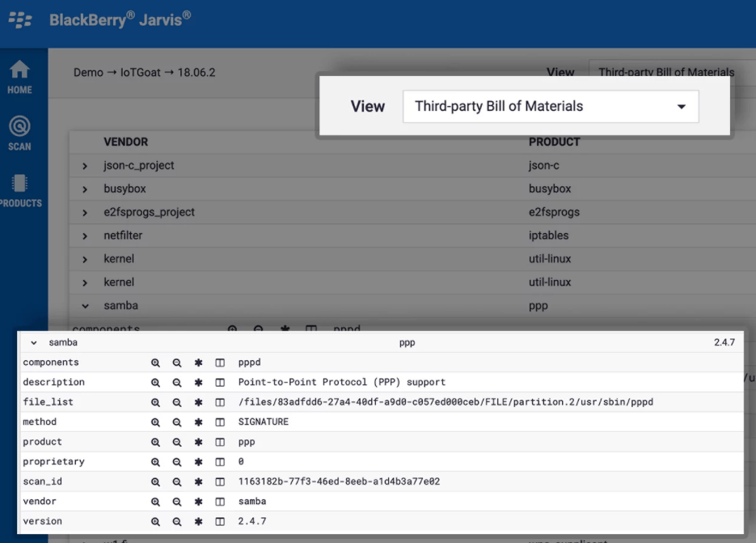Click the asterisk icon beside proprietary
The height and width of the screenshot is (543, 756).
[x=198, y=462]
